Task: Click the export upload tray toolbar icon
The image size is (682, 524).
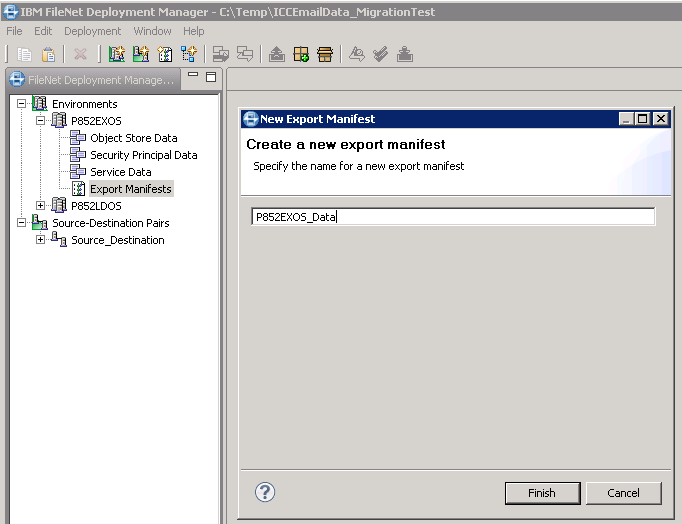Action: [x=277, y=54]
